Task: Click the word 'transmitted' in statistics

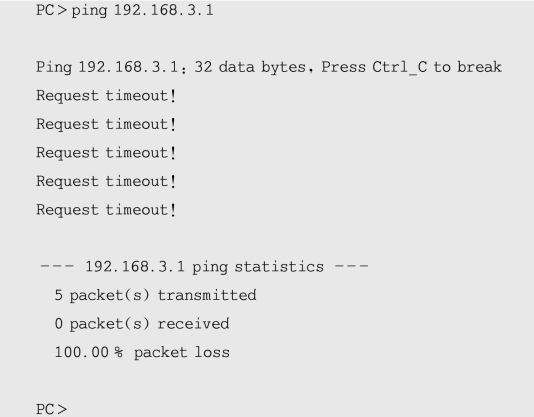Action: pyautogui.click(x=207, y=295)
